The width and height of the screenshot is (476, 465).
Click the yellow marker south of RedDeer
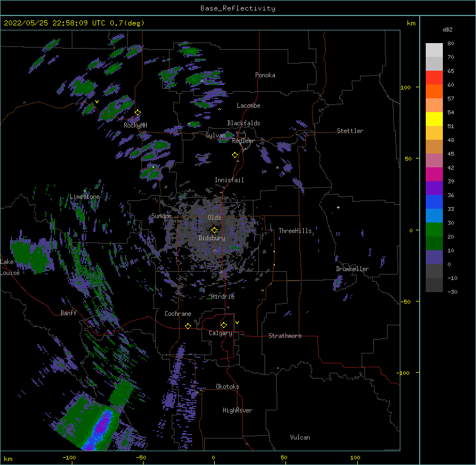[235, 155]
